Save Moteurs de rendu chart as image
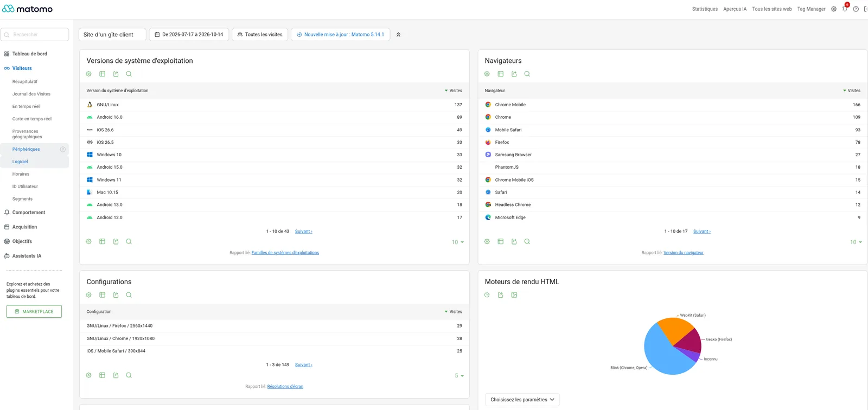The width and height of the screenshot is (868, 410). click(514, 295)
